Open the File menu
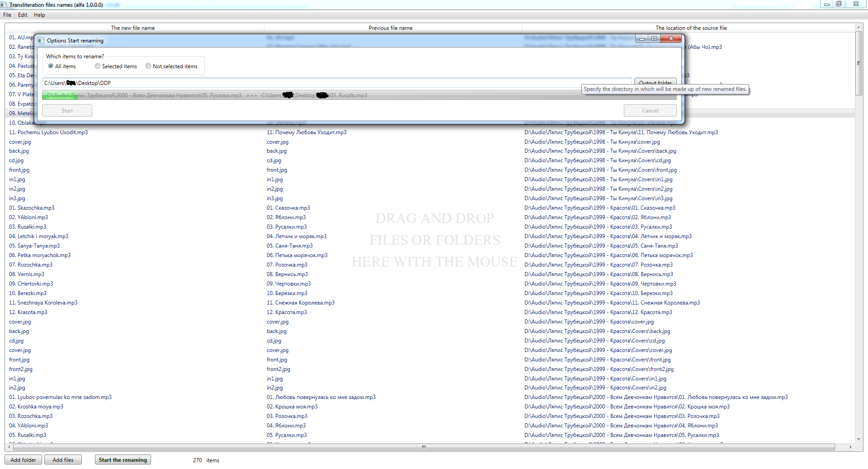This screenshot has height=469, width=868. coord(7,15)
